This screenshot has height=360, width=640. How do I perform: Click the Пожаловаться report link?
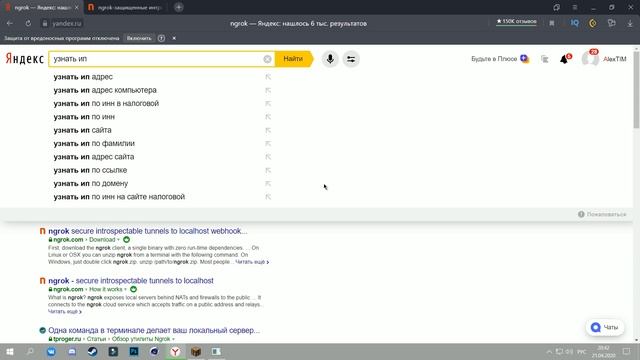pos(602,214)
